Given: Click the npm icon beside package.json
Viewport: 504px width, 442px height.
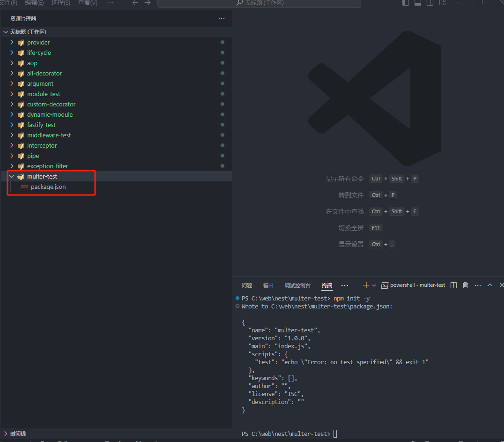Looking at the screenshot, I should (24, 187).
